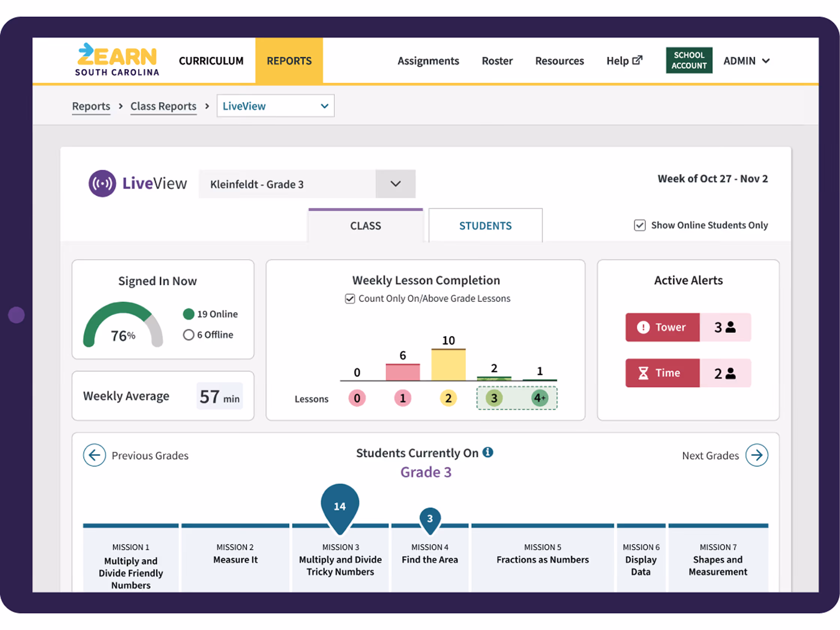Switch to the STUDENTS tab
Screen dimensions: 840x630
tap(485, 226)
